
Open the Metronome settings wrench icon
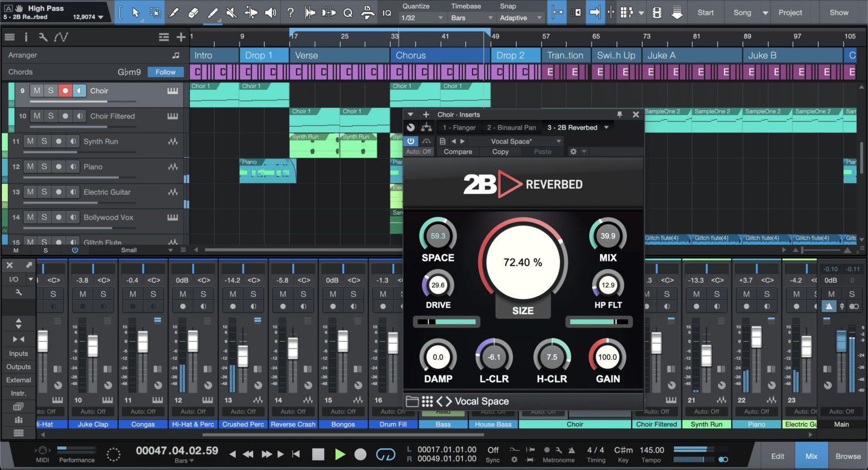click(x=559, y=451)
